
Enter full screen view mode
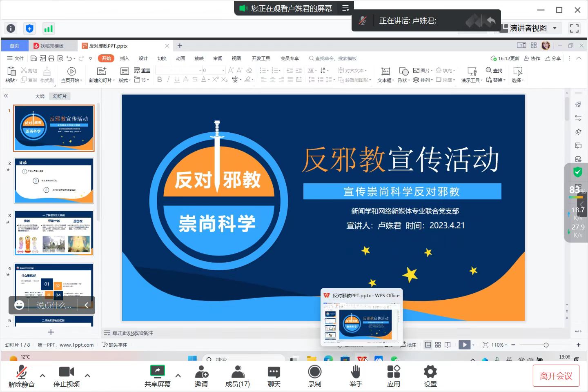tap(574, 28)
